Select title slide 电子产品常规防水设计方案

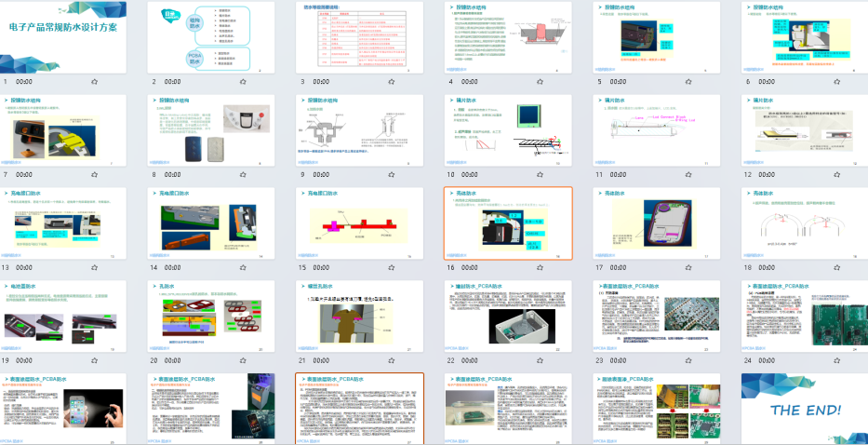coord(62,37)
